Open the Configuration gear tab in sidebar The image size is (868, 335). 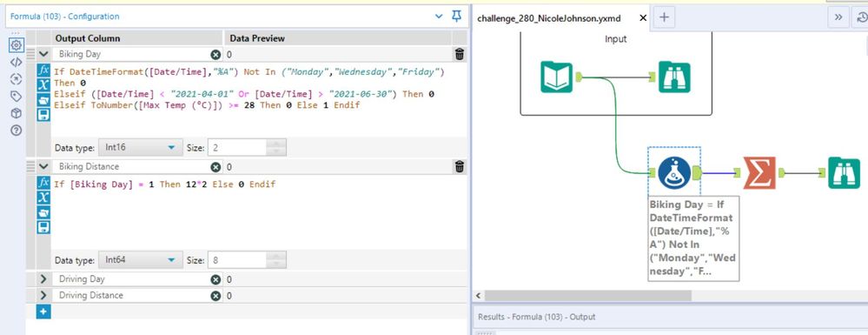click(17, 45)
